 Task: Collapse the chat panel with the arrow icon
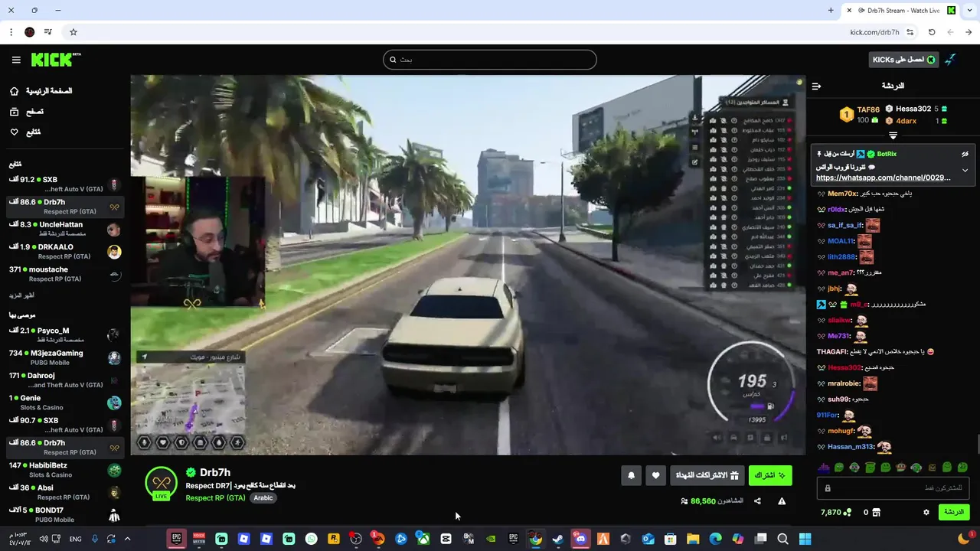816,86
